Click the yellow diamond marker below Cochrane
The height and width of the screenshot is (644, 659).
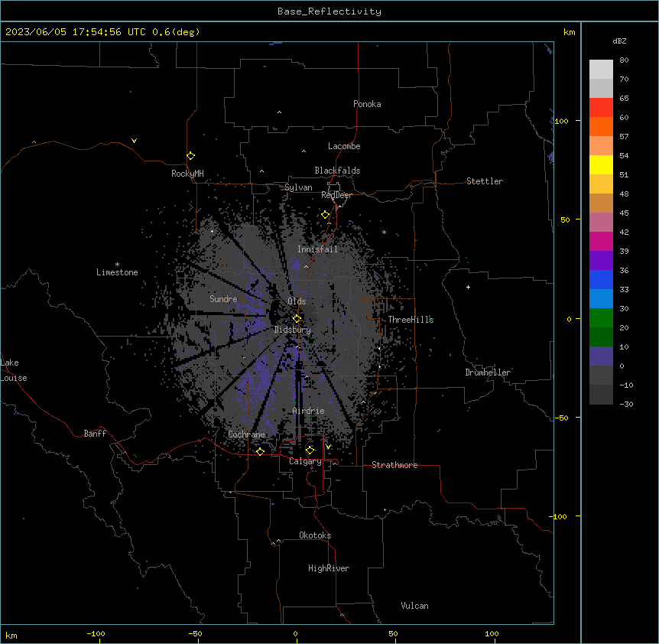(260, 451)
